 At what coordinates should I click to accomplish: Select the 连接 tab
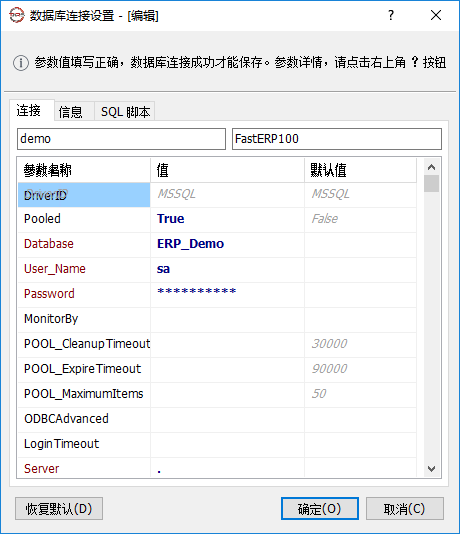[x=29, y=111]
